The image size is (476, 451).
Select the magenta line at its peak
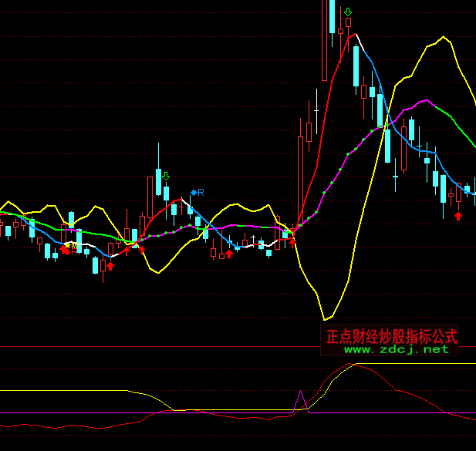(x=424, y=100)
